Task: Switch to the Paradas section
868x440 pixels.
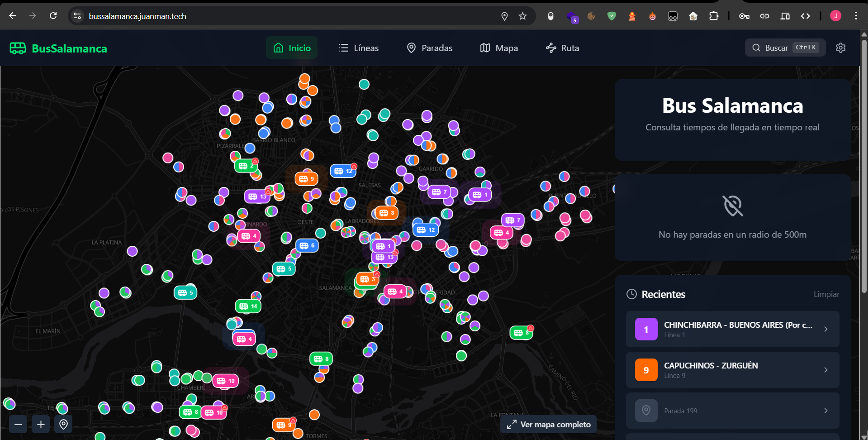Action: tap(429, 48)
